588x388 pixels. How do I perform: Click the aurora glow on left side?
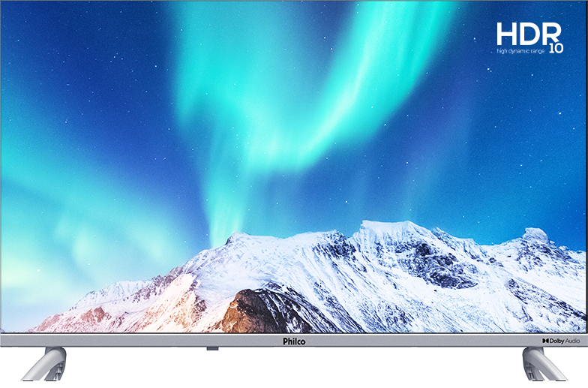point(45,203)
